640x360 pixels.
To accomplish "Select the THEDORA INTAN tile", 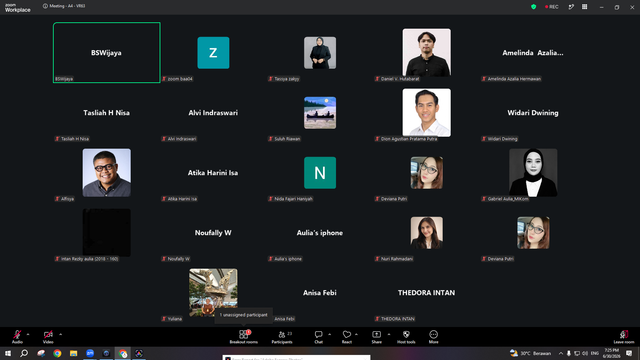I will pyautogui.click(x=427, y=293).
